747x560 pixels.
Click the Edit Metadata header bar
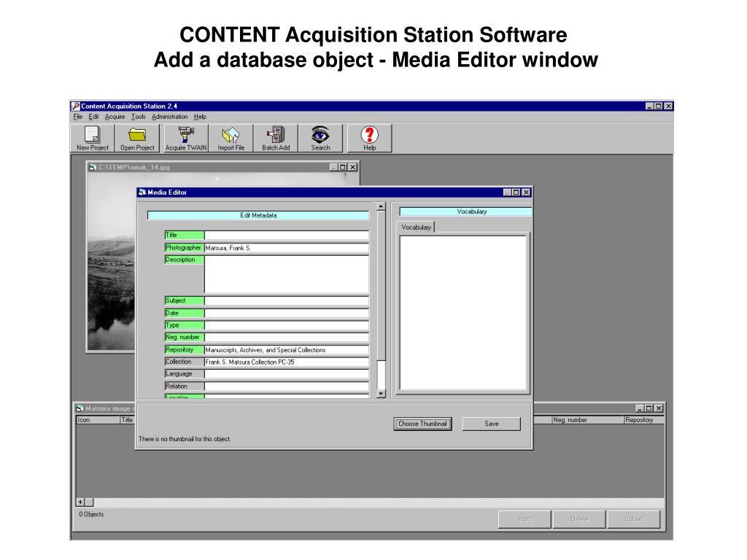click(258, 215)
